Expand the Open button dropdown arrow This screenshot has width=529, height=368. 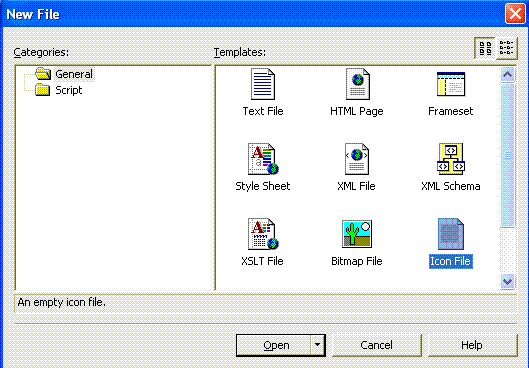point(317,345)
